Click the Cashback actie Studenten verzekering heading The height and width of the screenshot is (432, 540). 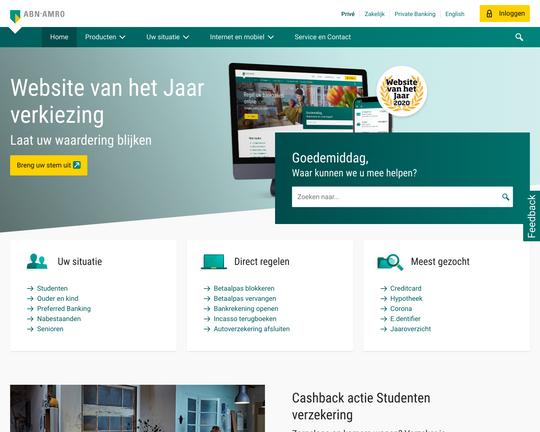pos(361,407)
